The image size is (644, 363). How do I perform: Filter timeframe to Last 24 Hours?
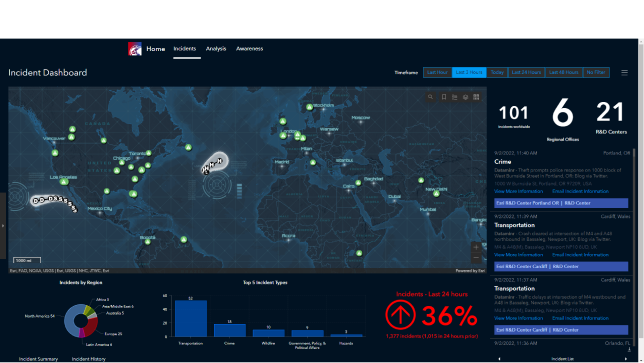(526, 72)
